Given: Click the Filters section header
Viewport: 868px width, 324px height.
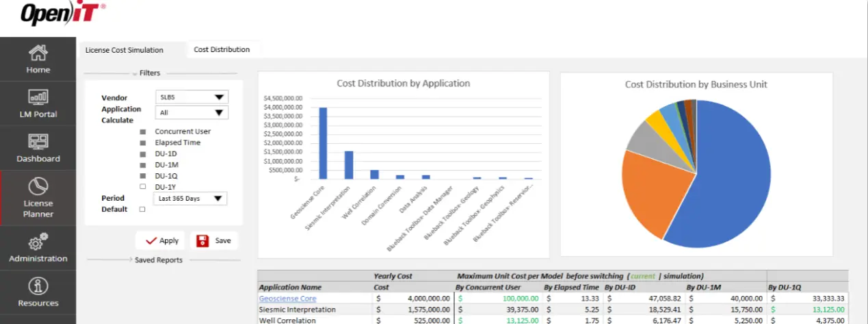Looking at the screenshot, I should coord(150,73).
